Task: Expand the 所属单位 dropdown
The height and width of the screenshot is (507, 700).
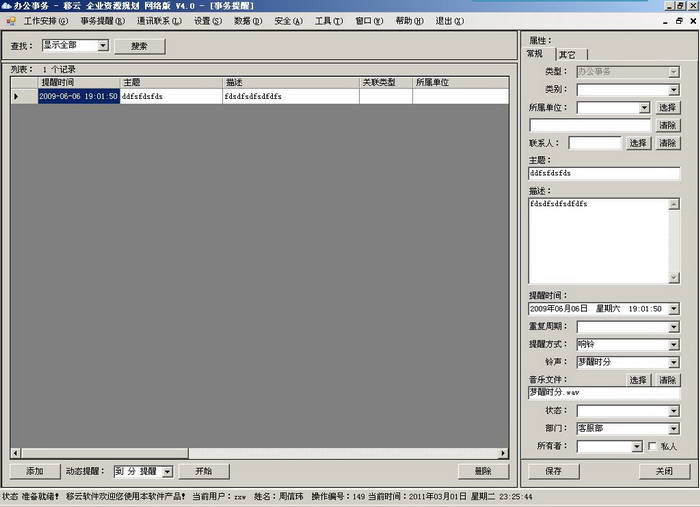Action: pyautogui.click(x=644, y=108)
